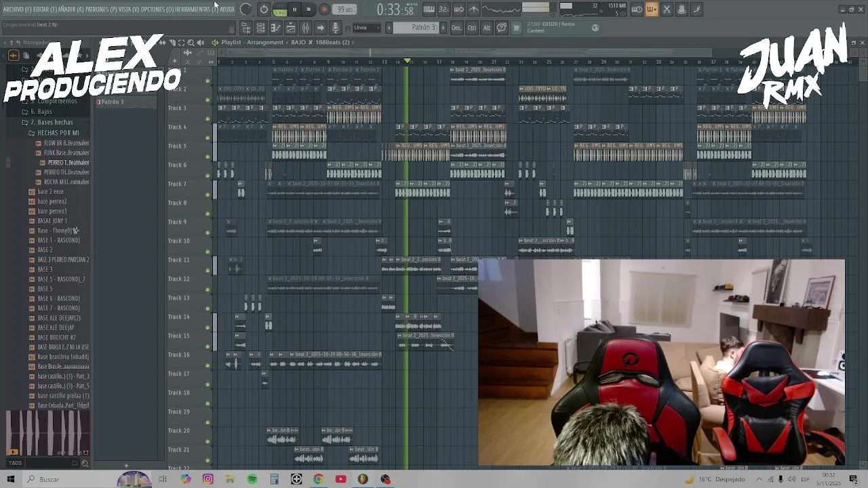The height and width of the screenshot is (488, 868).
Task: Select FLOW BR Beatmaker file
Action: [x=62, y=143]
